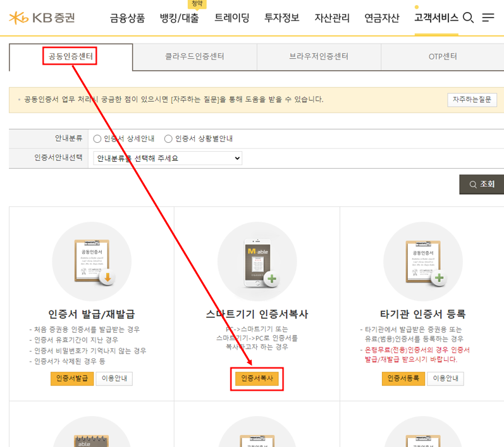
Task: Switch to the 브라우저인증센터 tab
Action: 319,56
